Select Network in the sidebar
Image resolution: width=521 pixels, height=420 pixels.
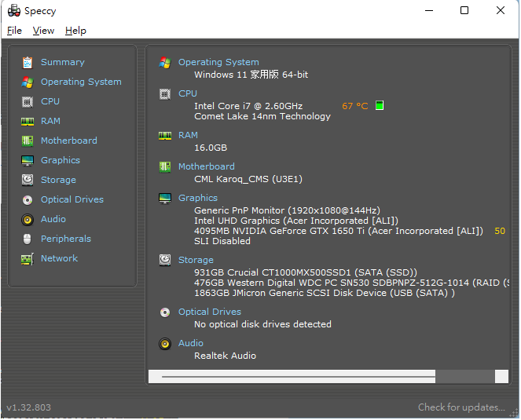[x=59, y=258]
